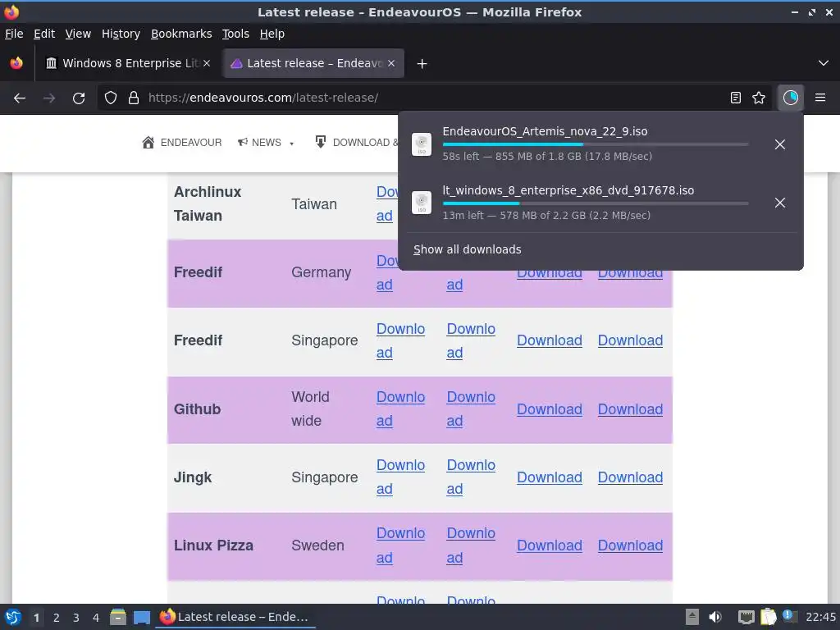Click Show all downloads
The width and height of the screenshot is (840, 630).
467,249
